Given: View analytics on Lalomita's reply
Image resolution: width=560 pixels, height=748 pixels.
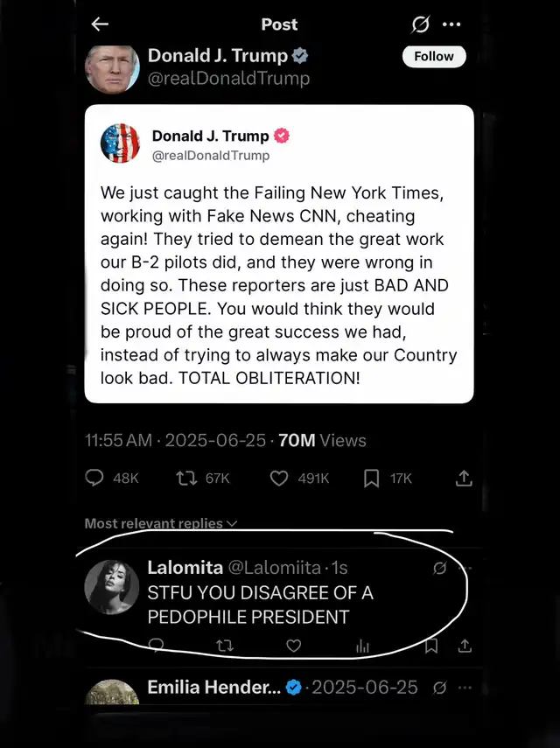Looking at the screenshot, I should pos(362,646).
